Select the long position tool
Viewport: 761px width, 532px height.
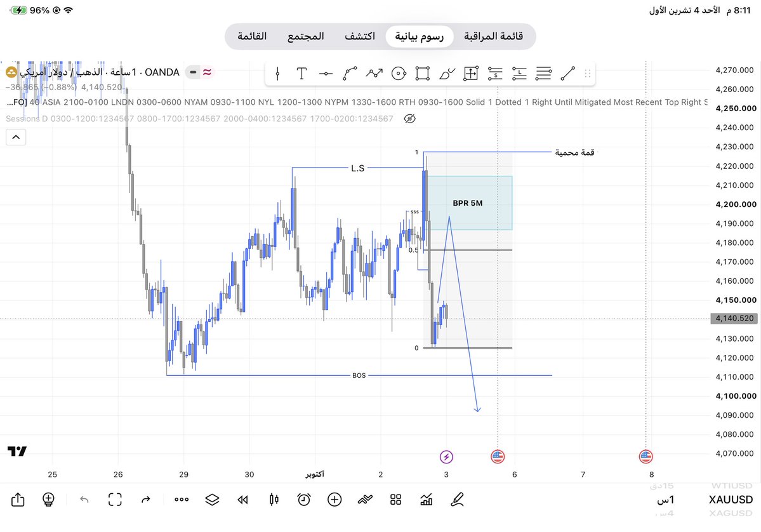coord(519,74)
